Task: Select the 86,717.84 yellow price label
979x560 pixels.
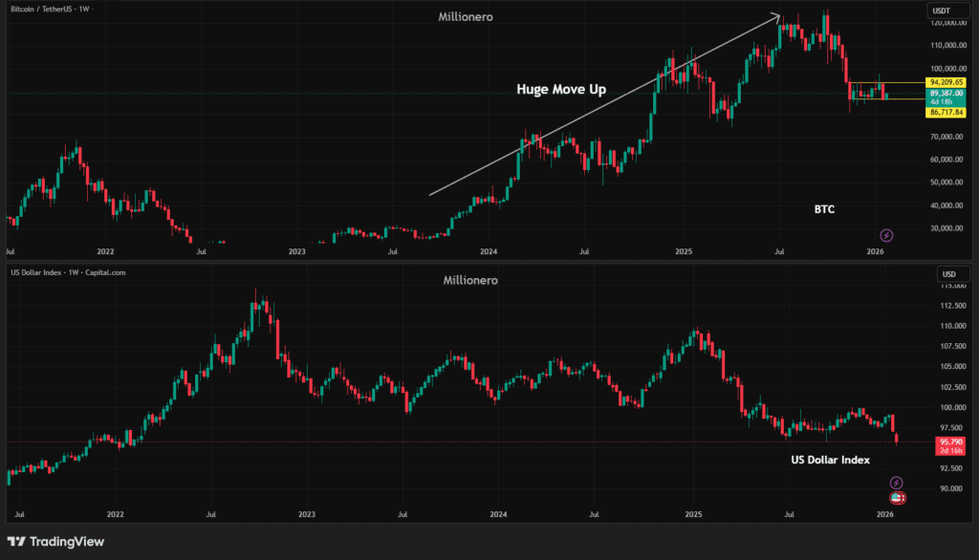Action: pyautogui.click(x=949, y=113)
